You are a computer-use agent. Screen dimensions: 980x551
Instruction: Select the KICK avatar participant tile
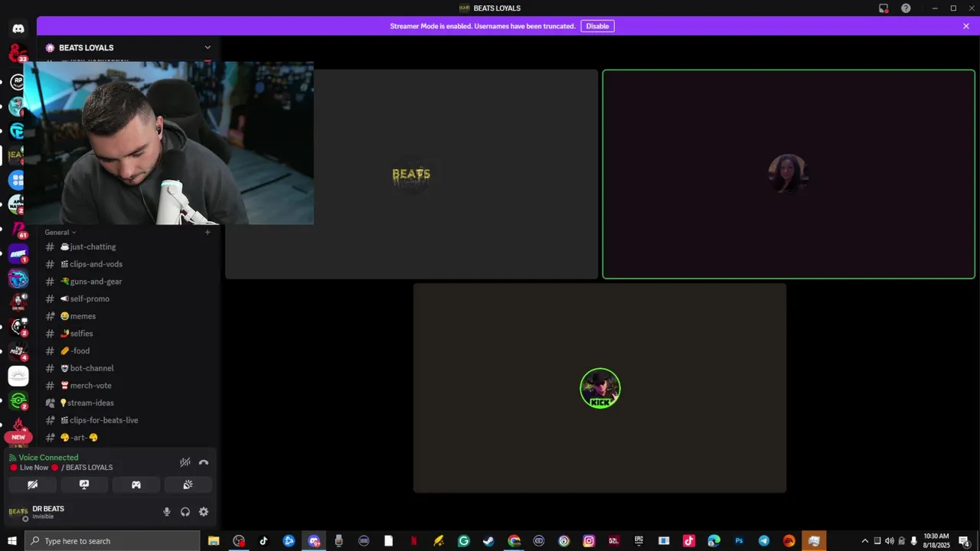[x=599, y=388]
